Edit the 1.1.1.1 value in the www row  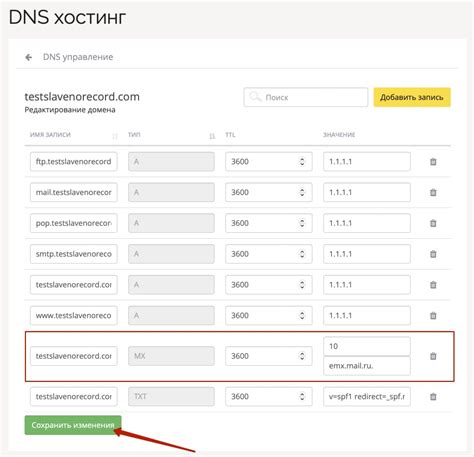[367, 315]
